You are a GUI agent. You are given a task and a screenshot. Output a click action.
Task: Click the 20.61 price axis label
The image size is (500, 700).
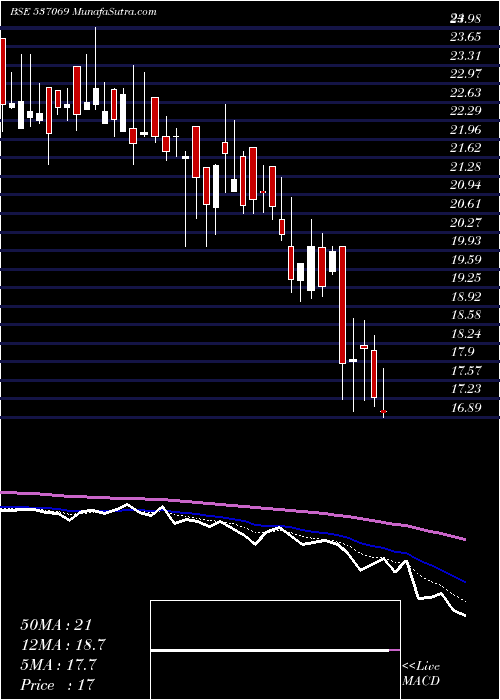466,204
